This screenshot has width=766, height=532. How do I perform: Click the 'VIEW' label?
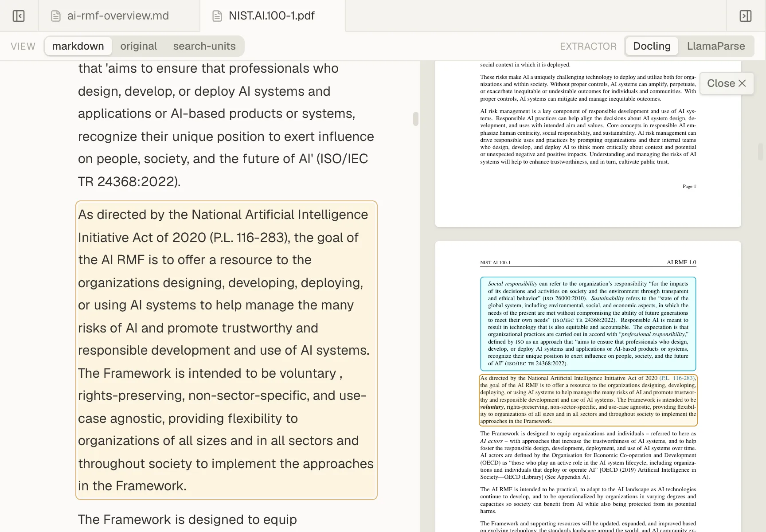23,46
